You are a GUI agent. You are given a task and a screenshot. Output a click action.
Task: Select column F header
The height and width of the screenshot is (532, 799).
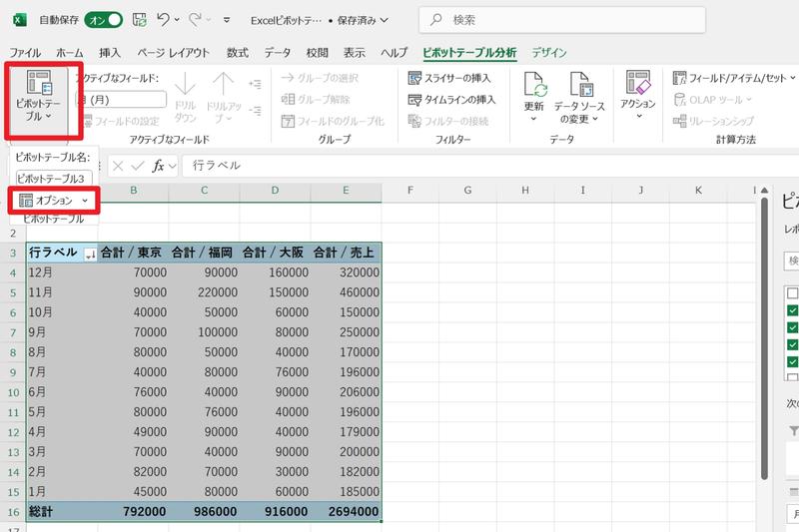410,191
